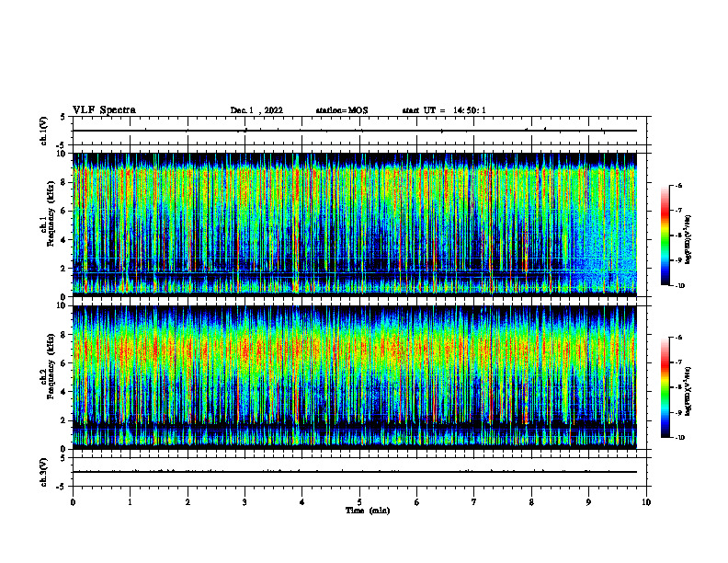Click the time axis tick label "4"
728x563 pixels.
click(x=302, y=502)
